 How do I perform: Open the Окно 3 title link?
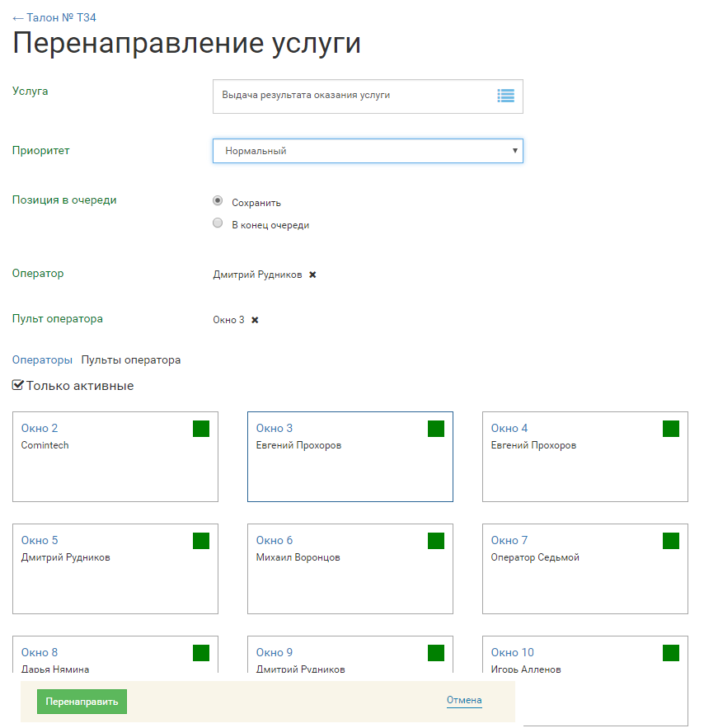pos(275,428)
